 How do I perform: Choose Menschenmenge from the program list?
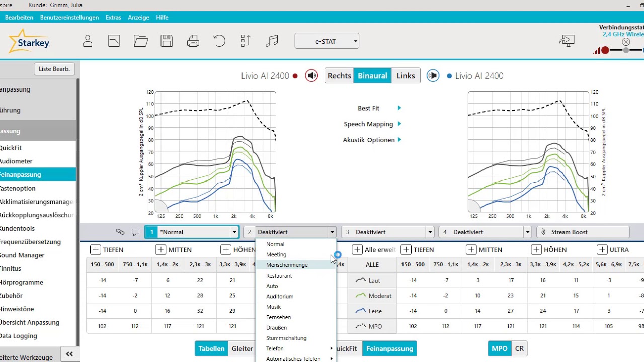pos(296,265)
